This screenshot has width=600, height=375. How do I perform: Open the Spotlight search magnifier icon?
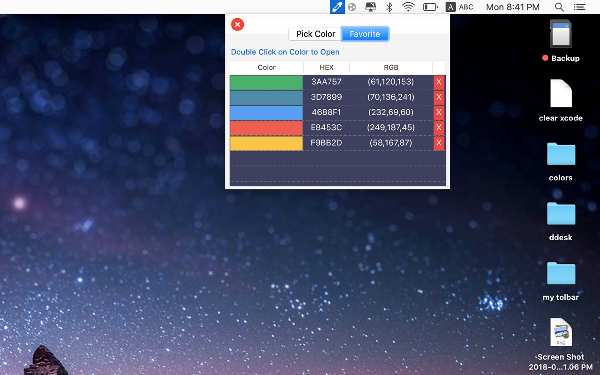(x=559, y=7)
